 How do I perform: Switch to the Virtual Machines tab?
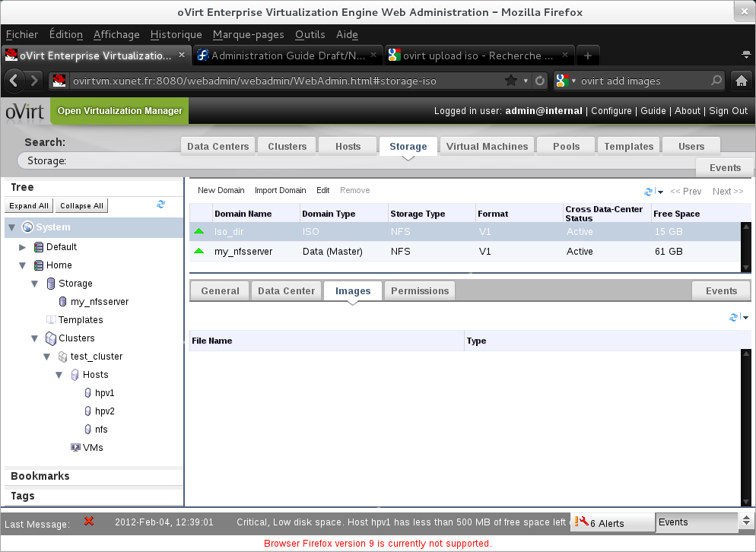pos(487,147)
